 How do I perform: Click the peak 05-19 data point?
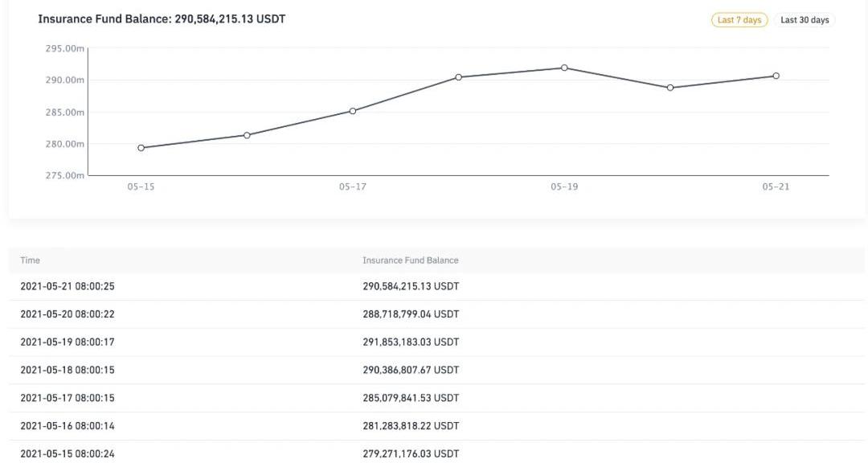[x=564, y=68]
